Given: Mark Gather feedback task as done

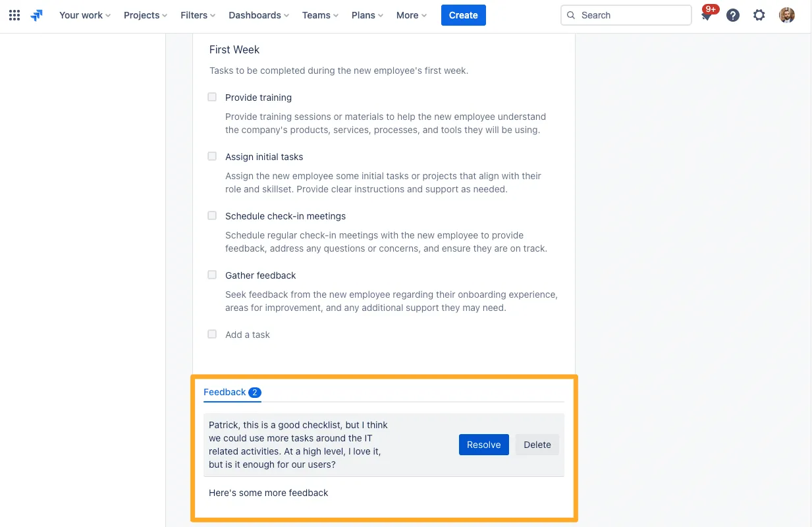Looking at the screenshot, I should pos(212,275).
